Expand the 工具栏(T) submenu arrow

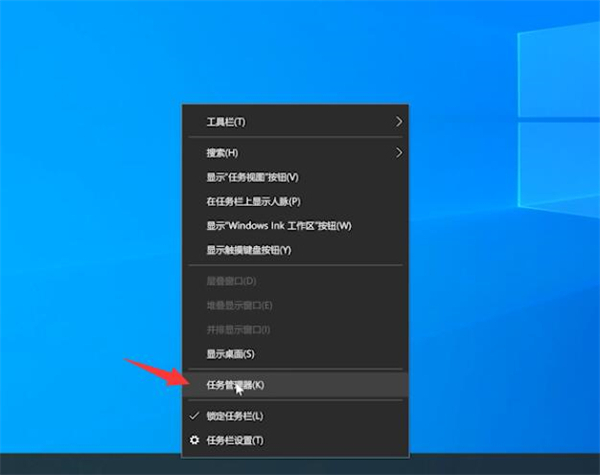399,121
